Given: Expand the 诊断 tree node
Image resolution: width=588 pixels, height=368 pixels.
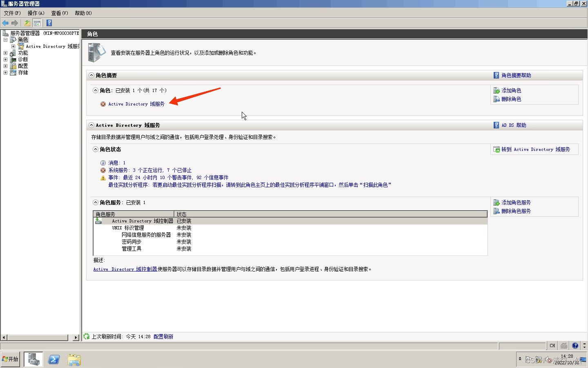Looking at the screenshot, I should pos(5,59).
